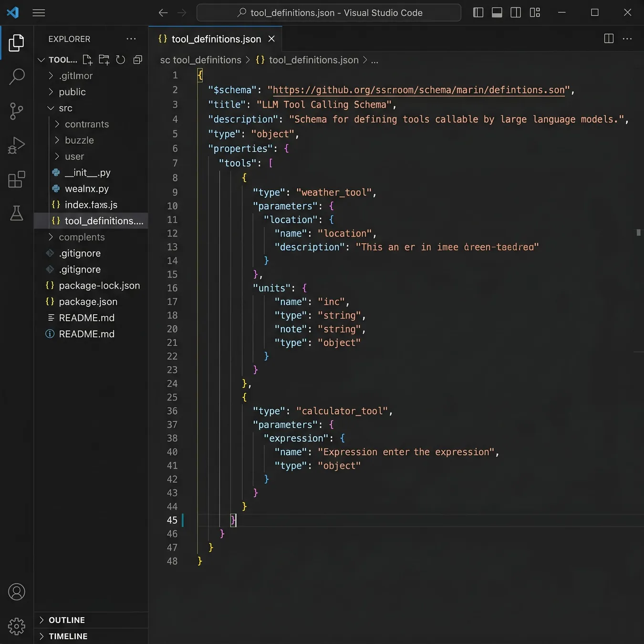644x644 pixels.
Task: Click the minimap scrollbar marker
Action: 638,233
